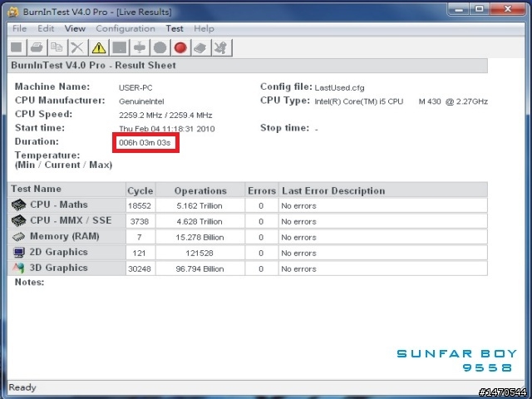Screen dimensions: 532x399
Task: Click the 15.278 Billion operations cell
Action: 199,237
